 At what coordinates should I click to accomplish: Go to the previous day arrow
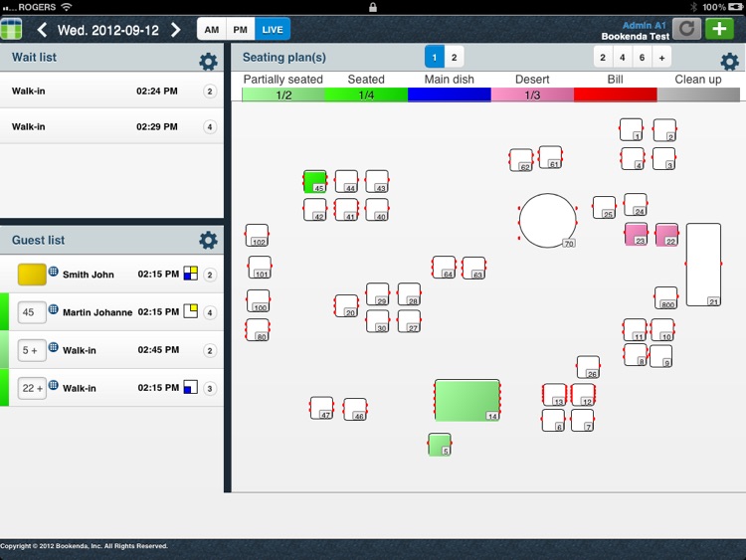pos(42,30)
